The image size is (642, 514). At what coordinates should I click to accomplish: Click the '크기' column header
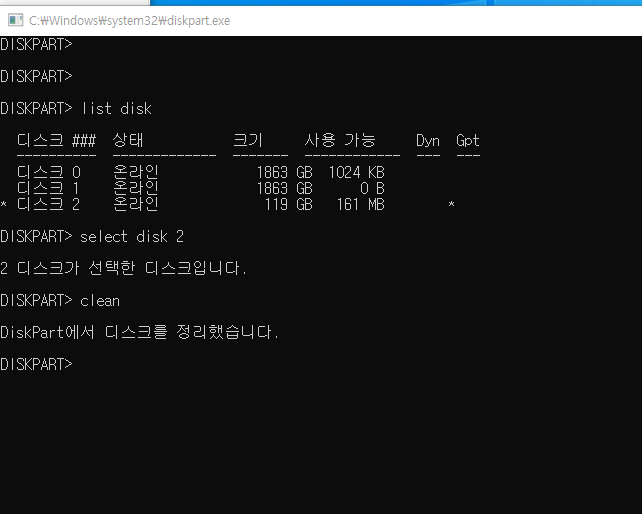[x=248, y=140]
